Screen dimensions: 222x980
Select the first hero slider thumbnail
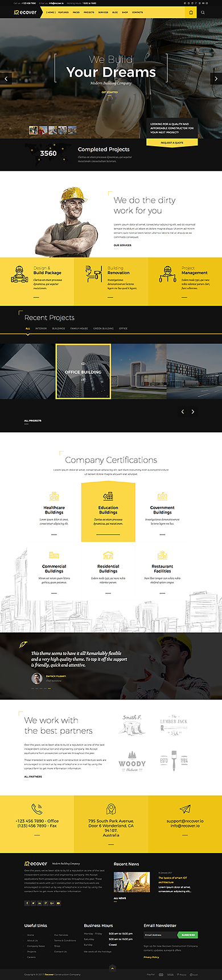(34, 130)
